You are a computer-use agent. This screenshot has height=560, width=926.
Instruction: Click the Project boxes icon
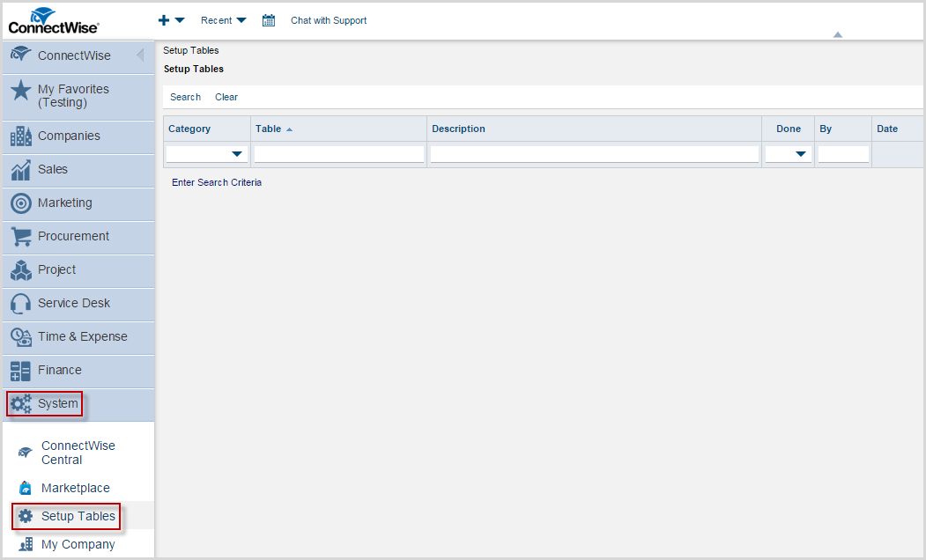click(21, 270)
